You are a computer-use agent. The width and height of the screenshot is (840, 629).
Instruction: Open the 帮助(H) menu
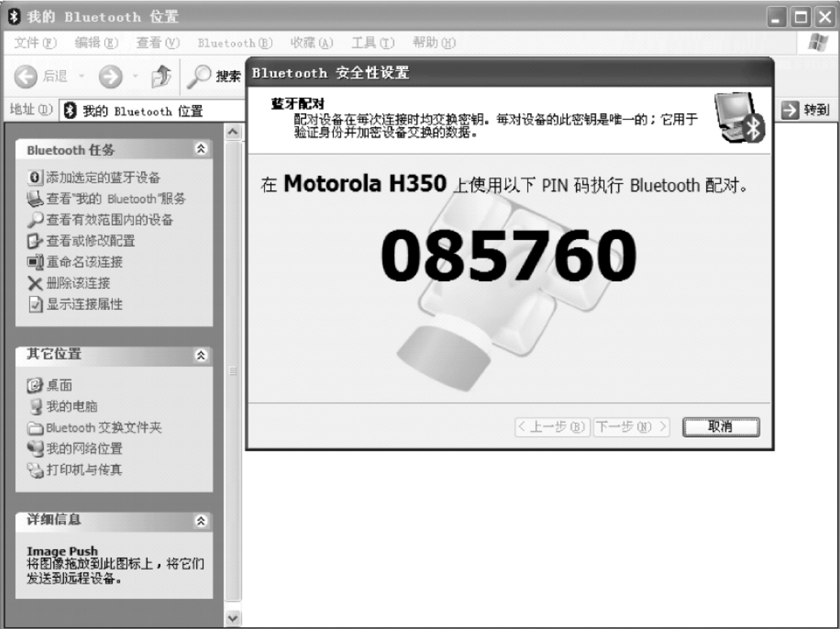[434, 43]
